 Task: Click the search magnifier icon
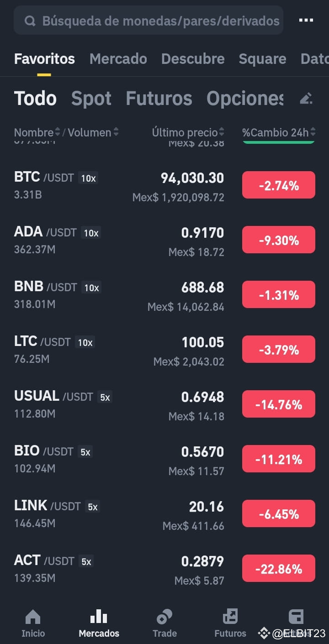(30, 21)
